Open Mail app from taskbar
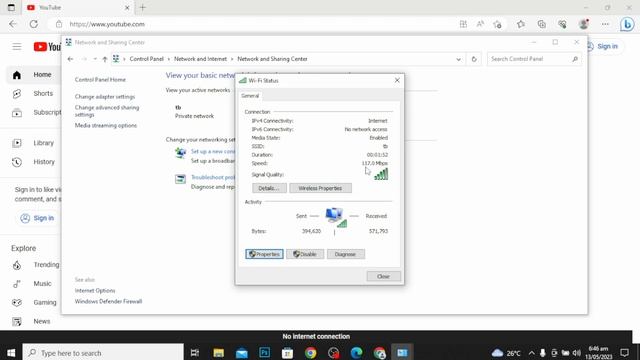The width and height of the screenshot is (640, 360). pos(242,353)
